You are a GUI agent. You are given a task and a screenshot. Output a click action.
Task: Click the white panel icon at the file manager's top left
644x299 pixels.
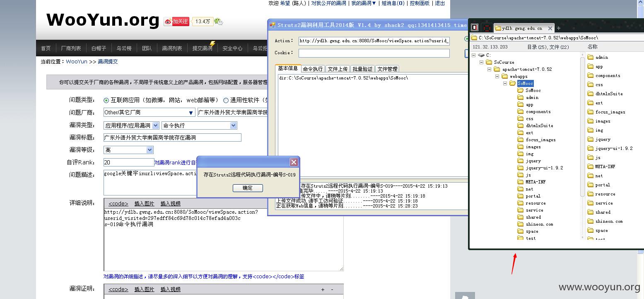pos(475,28)
